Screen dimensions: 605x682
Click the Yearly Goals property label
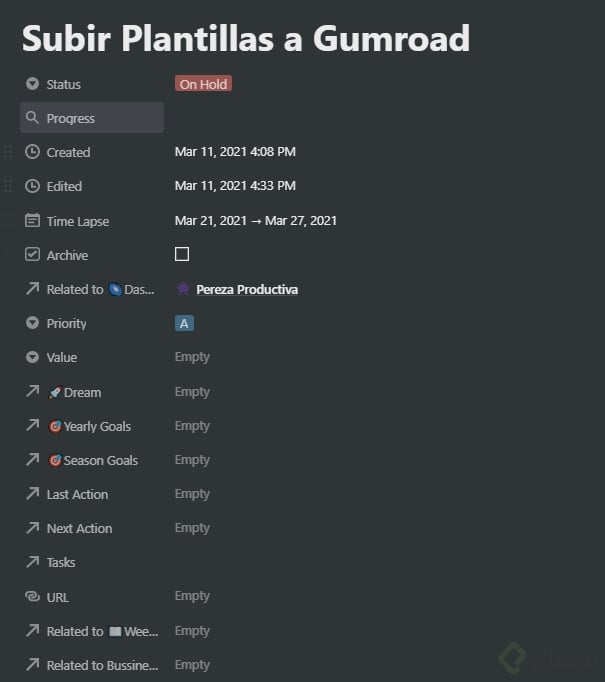point(96,426)
